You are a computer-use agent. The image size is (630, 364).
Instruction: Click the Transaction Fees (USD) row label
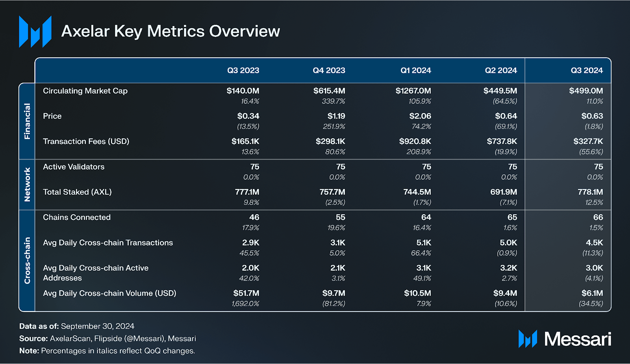point(86,141)
